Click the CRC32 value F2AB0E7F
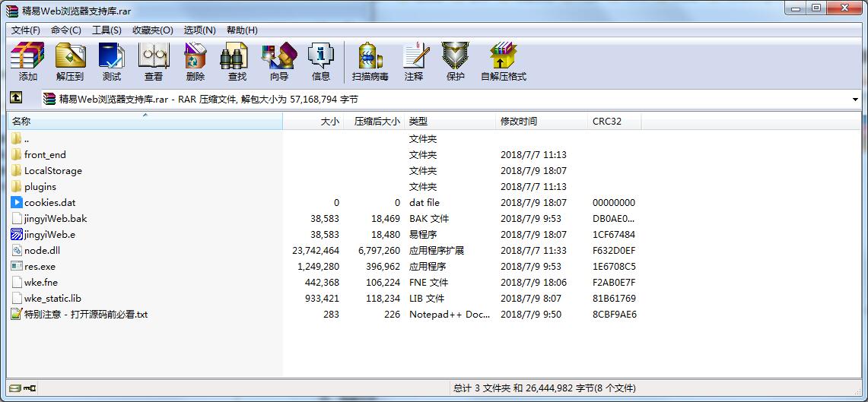868x402 pixels. [614, 282]
